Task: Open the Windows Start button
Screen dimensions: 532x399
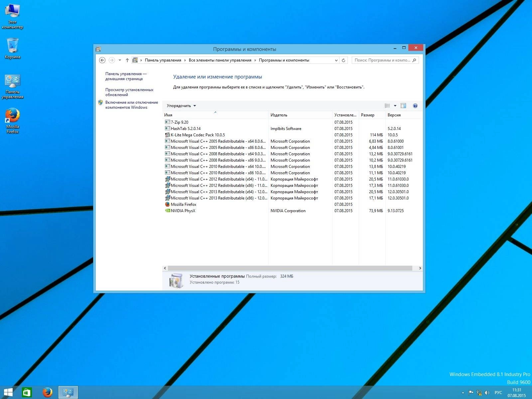Action: (x=8, y=392)
